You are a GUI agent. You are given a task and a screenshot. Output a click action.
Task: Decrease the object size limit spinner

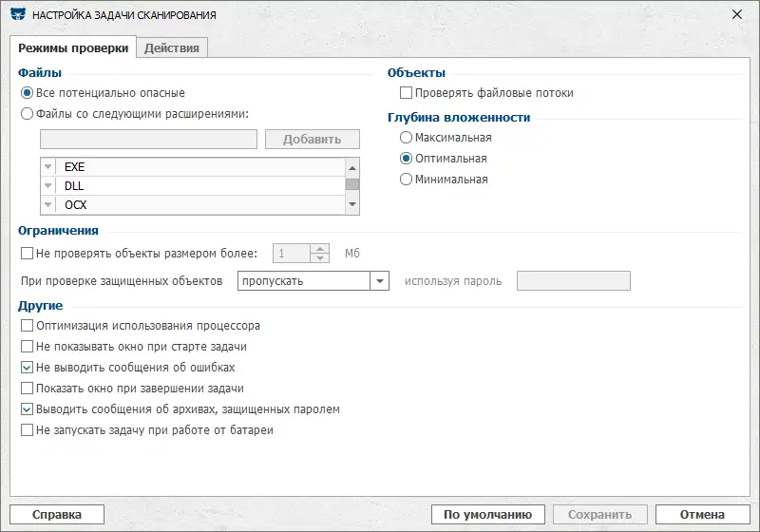[x=320, y=257]
